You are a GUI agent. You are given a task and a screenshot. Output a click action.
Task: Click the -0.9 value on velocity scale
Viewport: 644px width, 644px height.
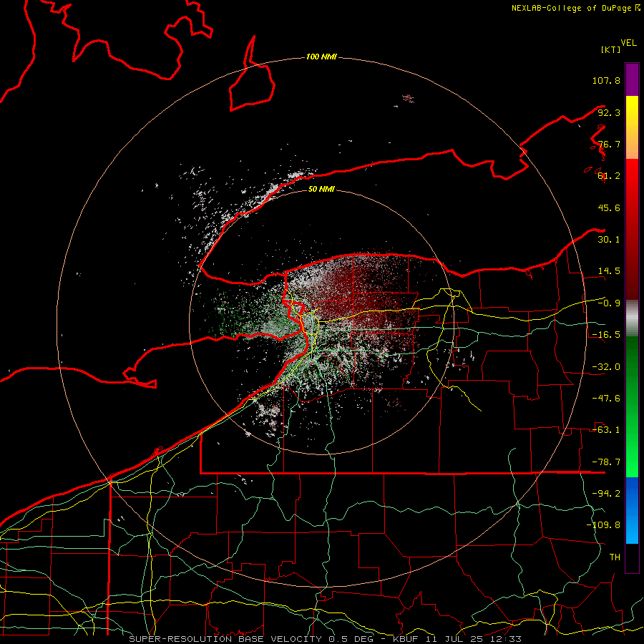coord(609,303)
